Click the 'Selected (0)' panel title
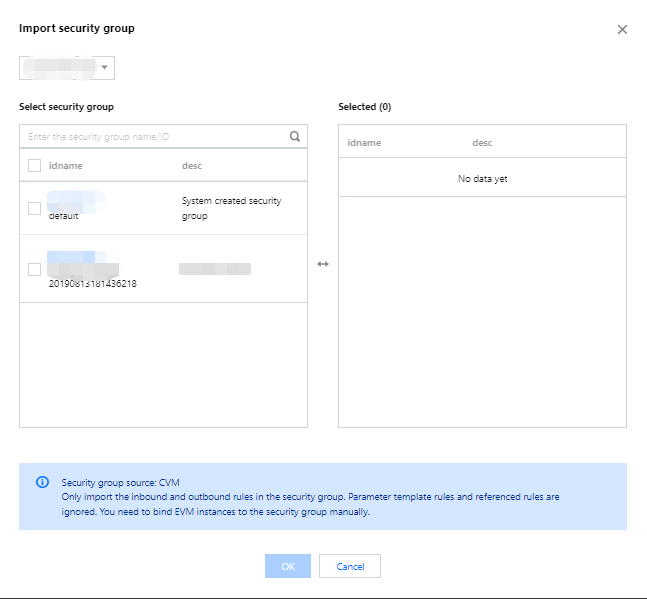 (365, 106)
